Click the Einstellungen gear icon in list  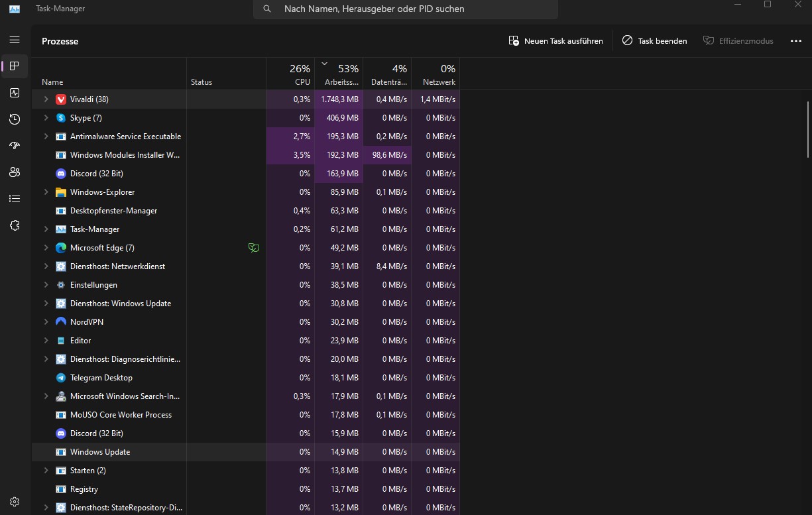pyautogui.click(x=61, y=285)
